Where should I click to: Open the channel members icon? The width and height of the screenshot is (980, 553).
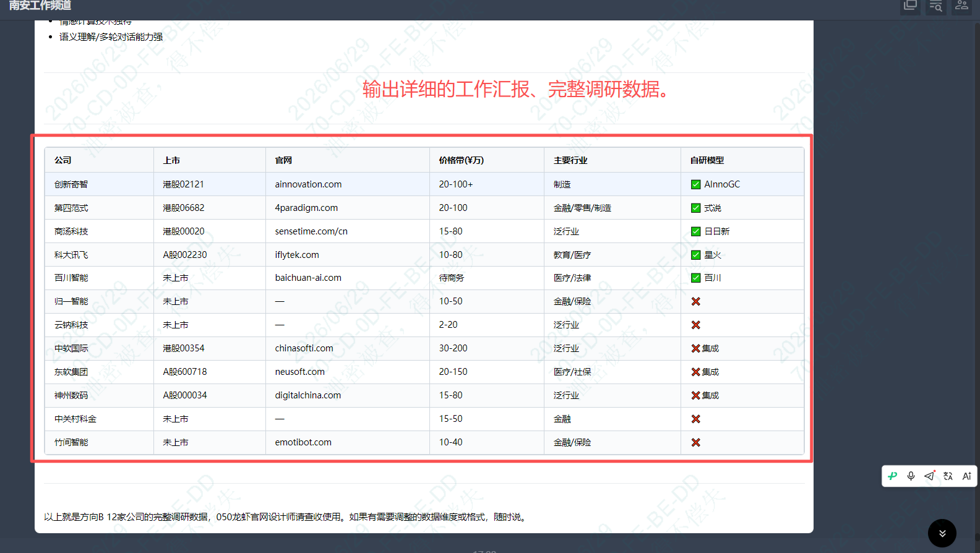click(961, 6)
